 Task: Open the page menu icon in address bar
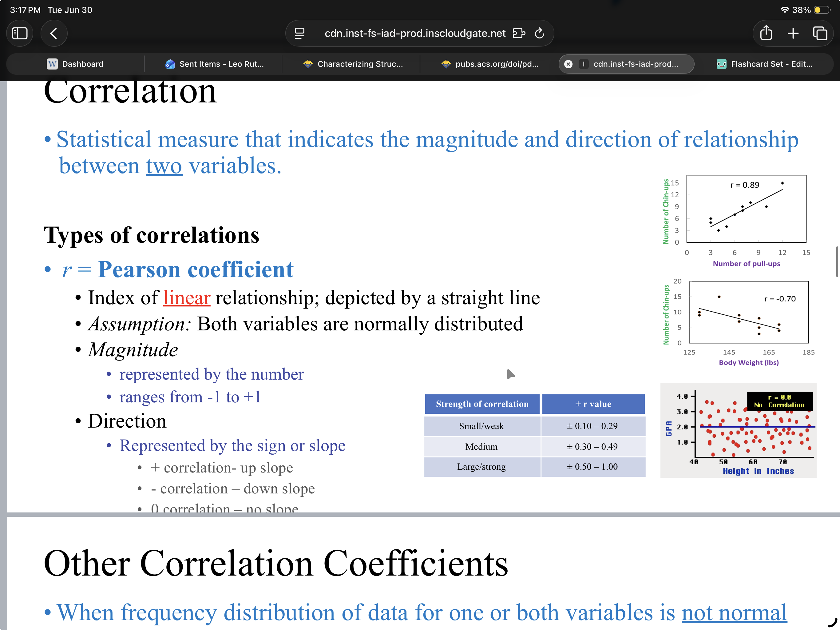click(x=299, y=34)
